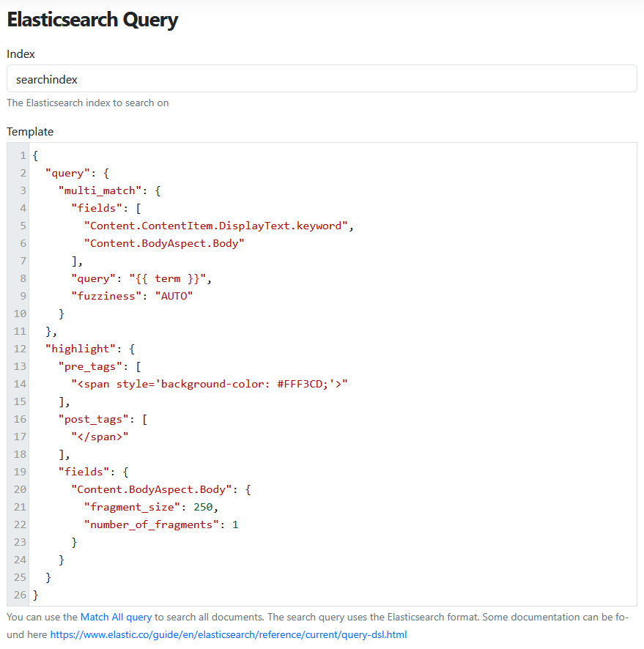This screenshot has height=649, width=644.
Task: Place cursor on "Content.ContentItem.DisplayText.keyword" string
Action: point(215,226)
